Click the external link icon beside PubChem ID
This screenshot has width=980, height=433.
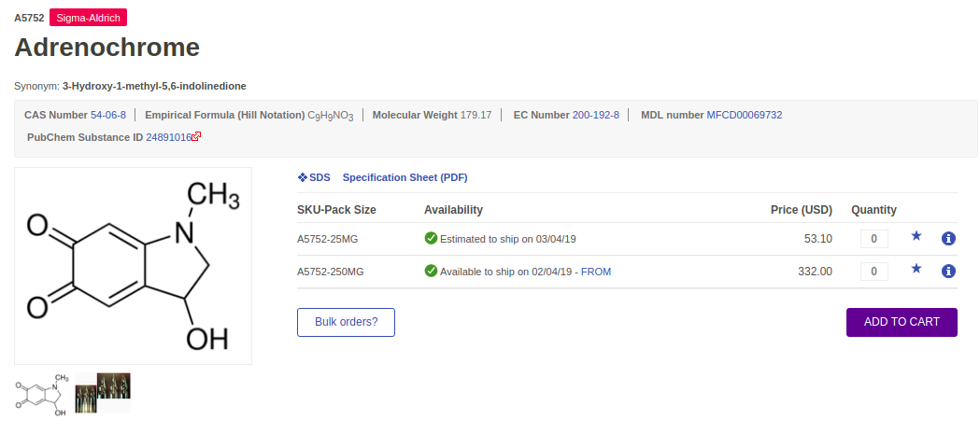[197, 136]
